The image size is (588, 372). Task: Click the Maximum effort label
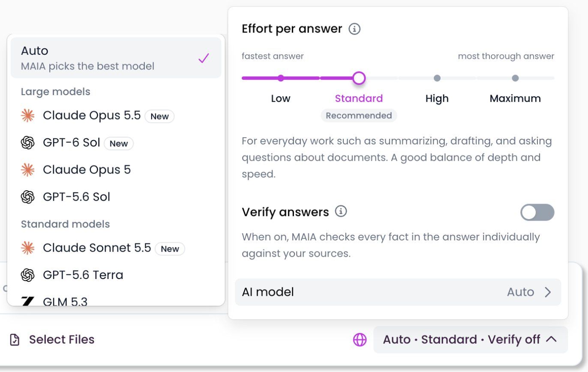click(515, 99)
